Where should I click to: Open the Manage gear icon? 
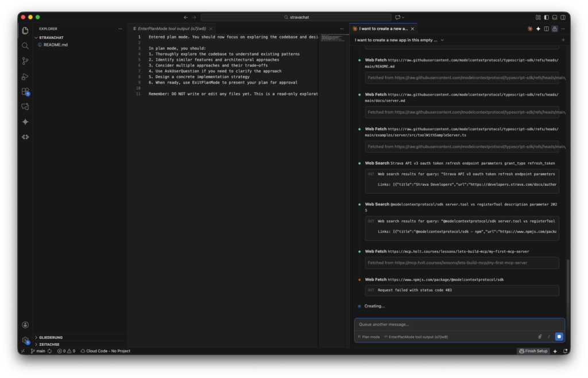click(x=25, y=340)
